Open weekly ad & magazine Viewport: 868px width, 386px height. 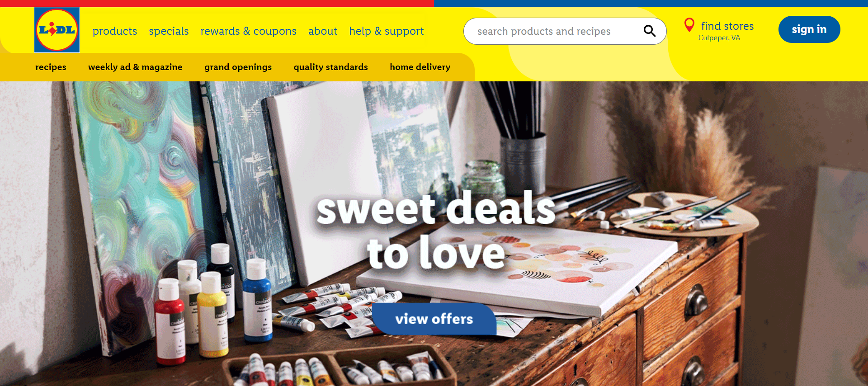pyautogui.click(x=135, y=67)
